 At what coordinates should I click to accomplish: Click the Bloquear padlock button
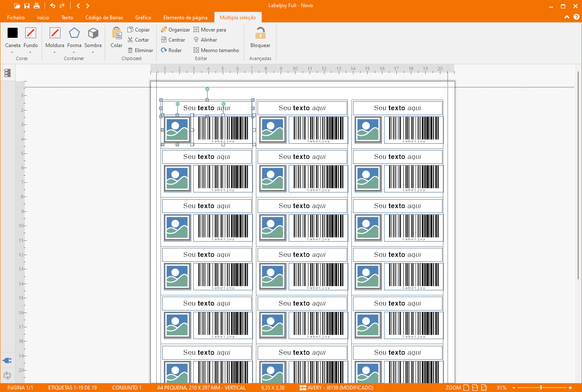[261, 37]
